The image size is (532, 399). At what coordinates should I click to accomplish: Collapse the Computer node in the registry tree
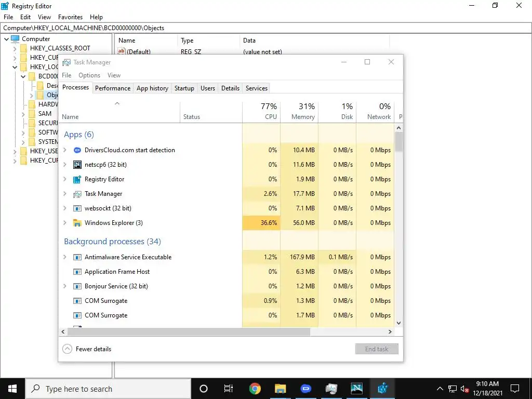[6, 39]
